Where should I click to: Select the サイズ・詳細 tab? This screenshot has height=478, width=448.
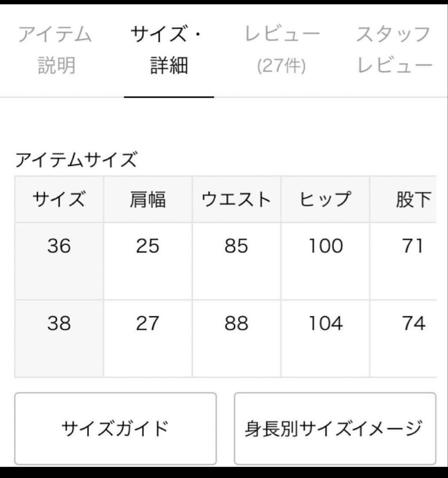168,49
